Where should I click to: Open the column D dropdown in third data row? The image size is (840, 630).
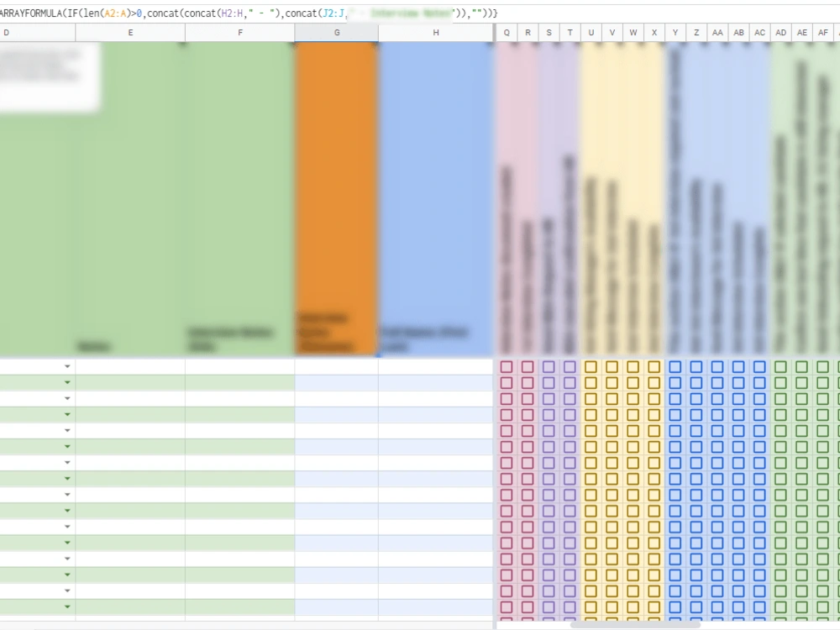67,398
